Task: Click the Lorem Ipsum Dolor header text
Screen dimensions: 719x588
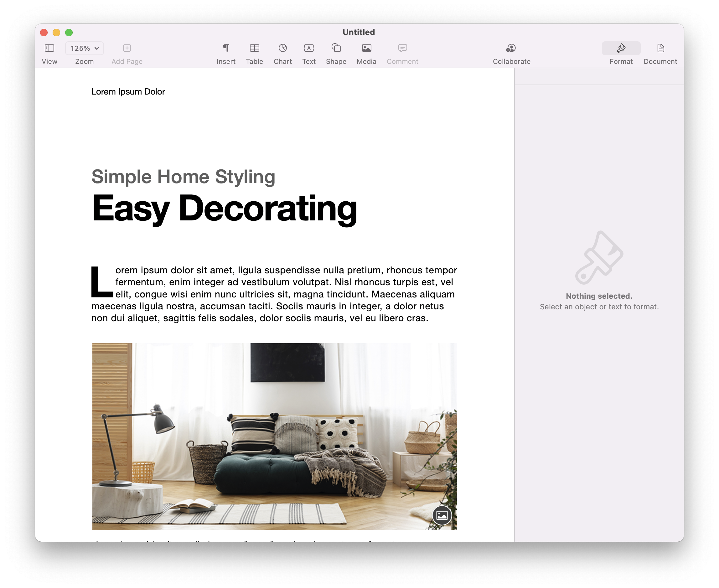Action: (x=128, y=92)
